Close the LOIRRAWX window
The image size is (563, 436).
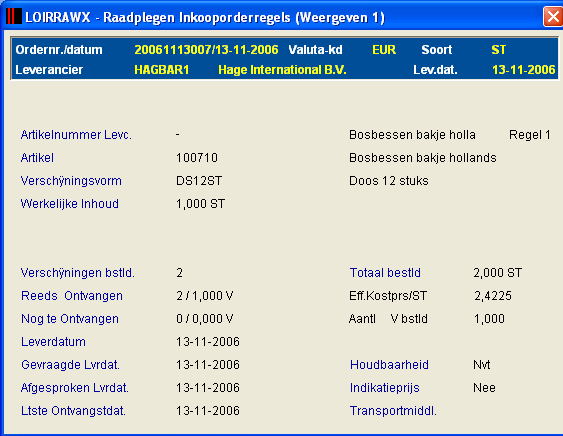(x=553, y=17)
